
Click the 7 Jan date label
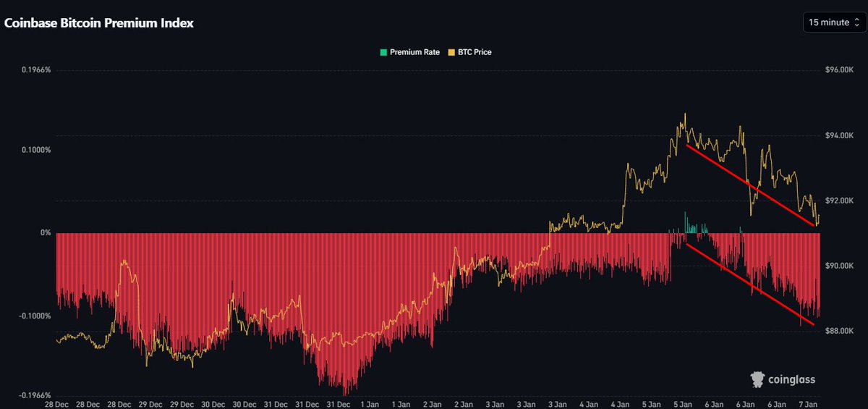pyautogui.click(x=807, y=405)
